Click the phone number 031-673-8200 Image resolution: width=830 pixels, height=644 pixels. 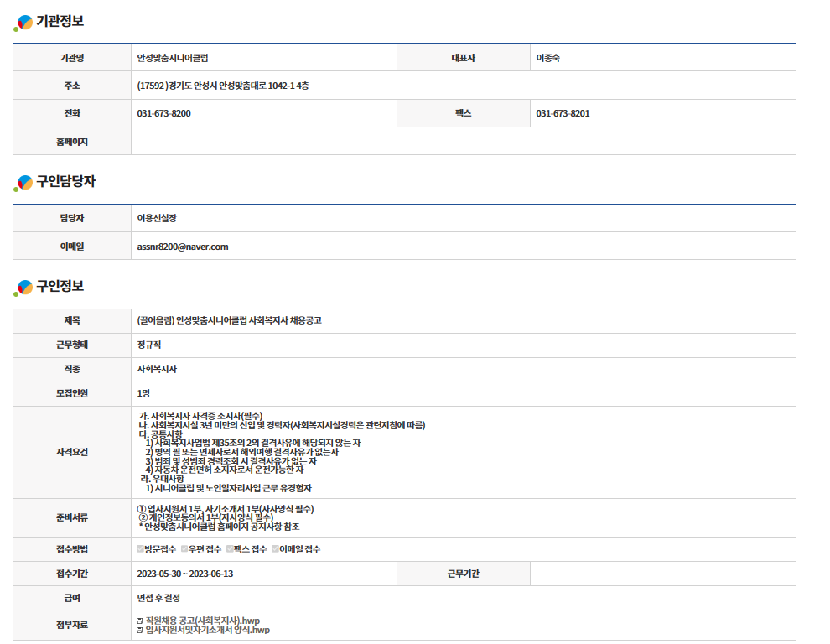pos(163,113)
